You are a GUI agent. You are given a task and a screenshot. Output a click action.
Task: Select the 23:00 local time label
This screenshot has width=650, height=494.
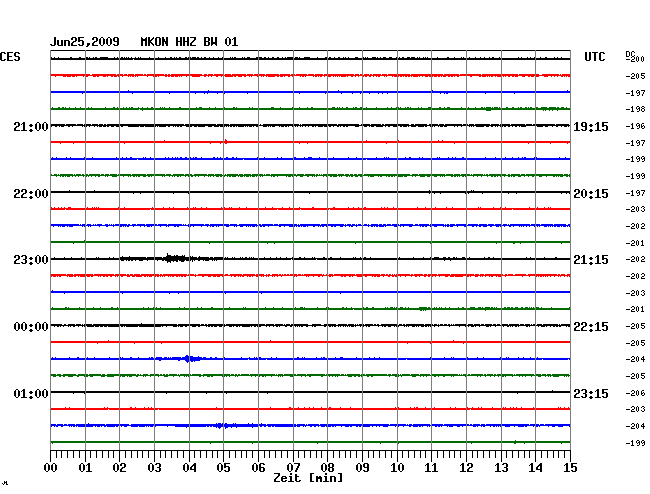[x=31, y=260]
